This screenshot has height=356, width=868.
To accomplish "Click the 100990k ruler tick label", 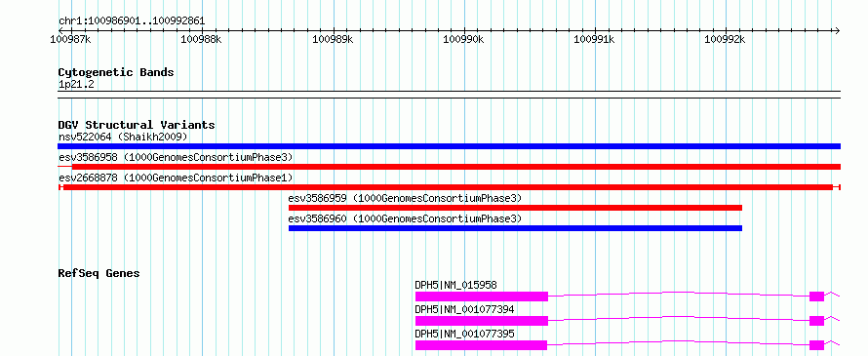I will 464,39.
